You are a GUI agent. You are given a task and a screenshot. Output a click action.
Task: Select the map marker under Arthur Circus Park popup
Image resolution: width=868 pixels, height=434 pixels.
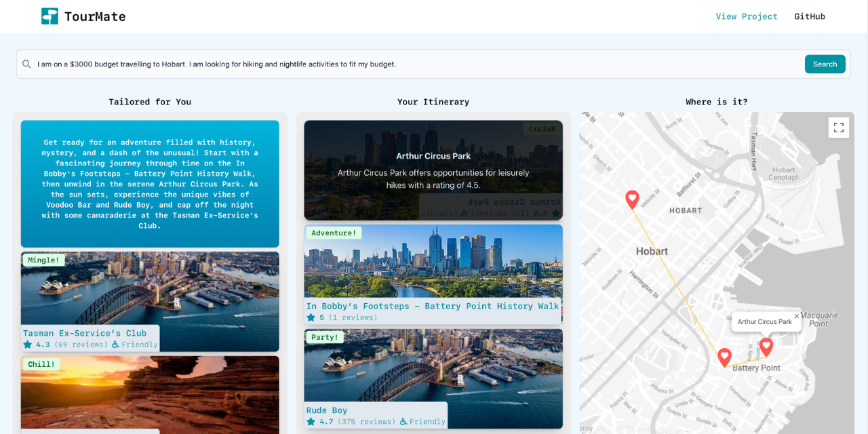tap(766, 347)
